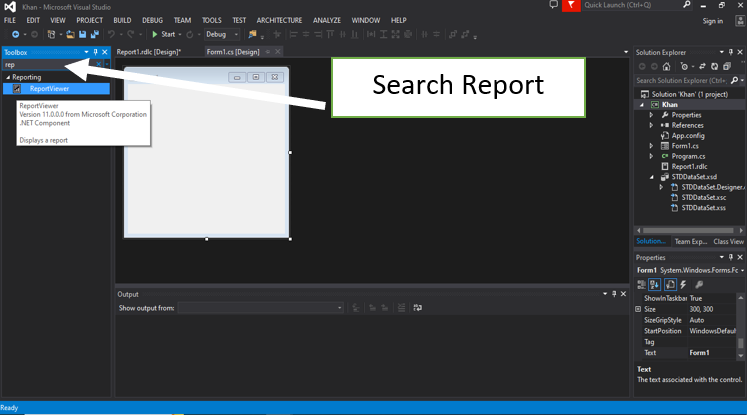This screenshot has width=747, height=415.
Task: Expand the Size property
Action: coord(638,309)
